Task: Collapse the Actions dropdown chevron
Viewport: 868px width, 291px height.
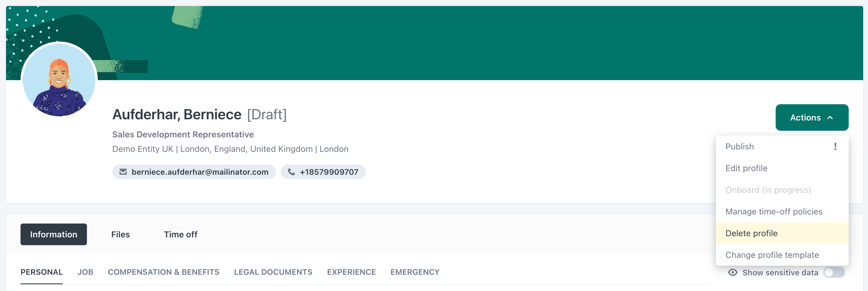Action: (830, 117)
